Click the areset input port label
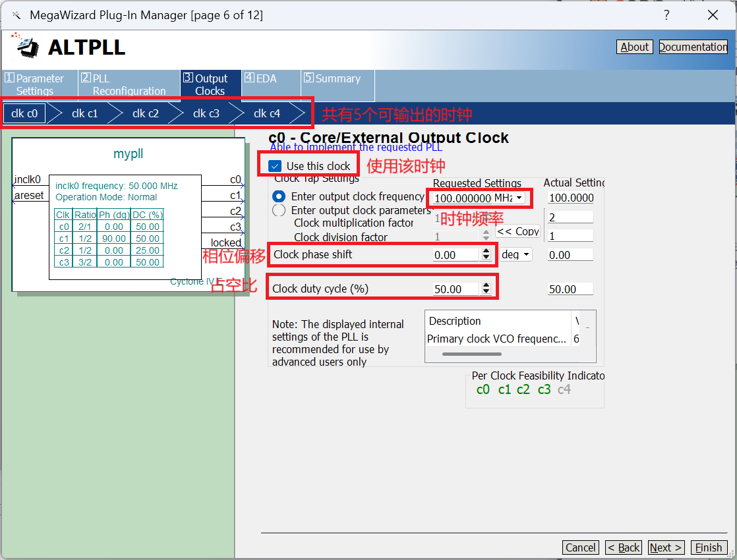Viewport: 737px width, 560px height. [x=28, y=196]
